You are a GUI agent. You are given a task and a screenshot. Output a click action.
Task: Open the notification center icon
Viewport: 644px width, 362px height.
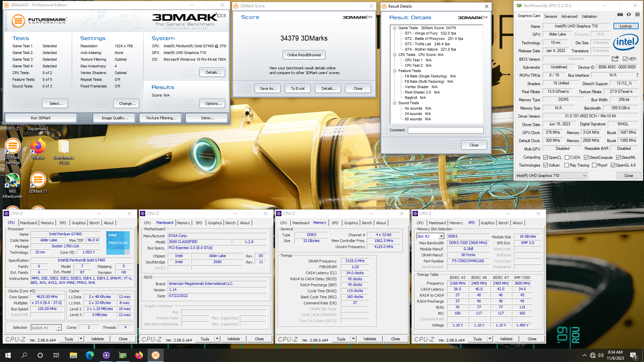pos(633,355)
